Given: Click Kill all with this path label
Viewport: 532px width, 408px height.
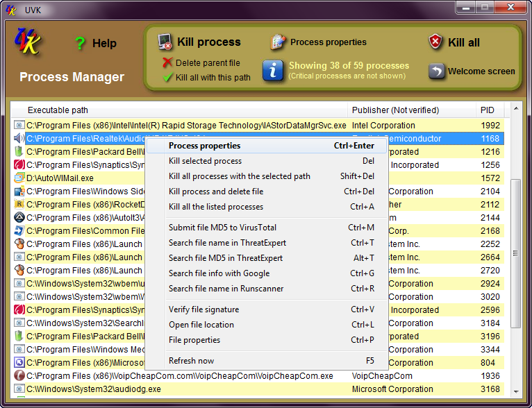Looking at the screenshot, I should click(213, 78).
